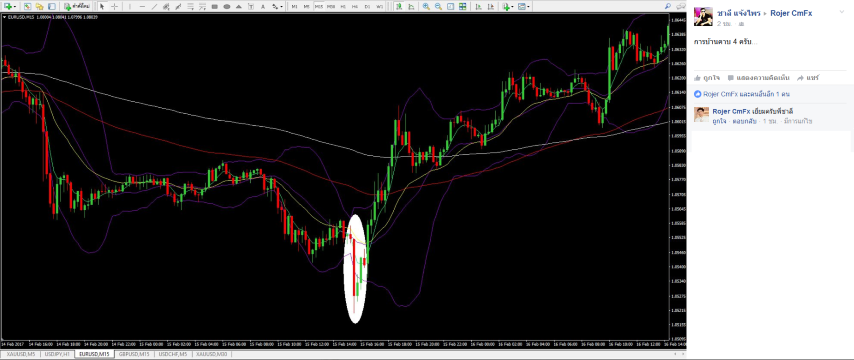The width and height of the screenshot is (854, 360).
Task: Select the trendline drawing tool
Action: pos(154,7)
